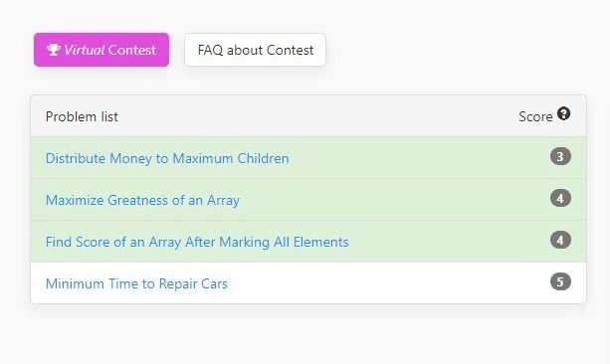The image size is (610, 364).
Task: Click the gray table header bar
Action: coord(308,116)
